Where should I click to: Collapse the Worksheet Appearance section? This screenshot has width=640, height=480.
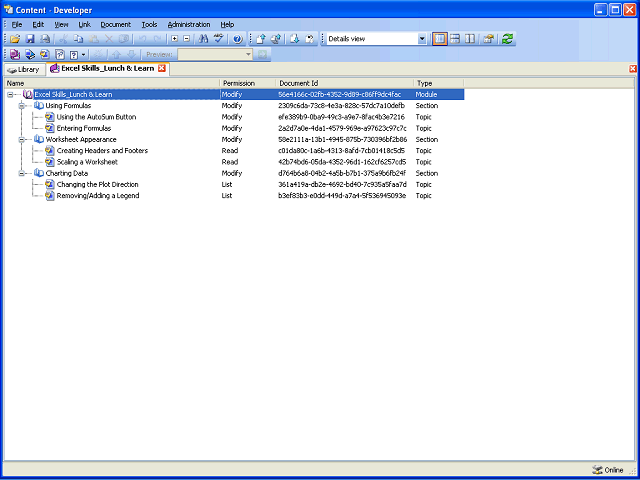click(21, 140)
